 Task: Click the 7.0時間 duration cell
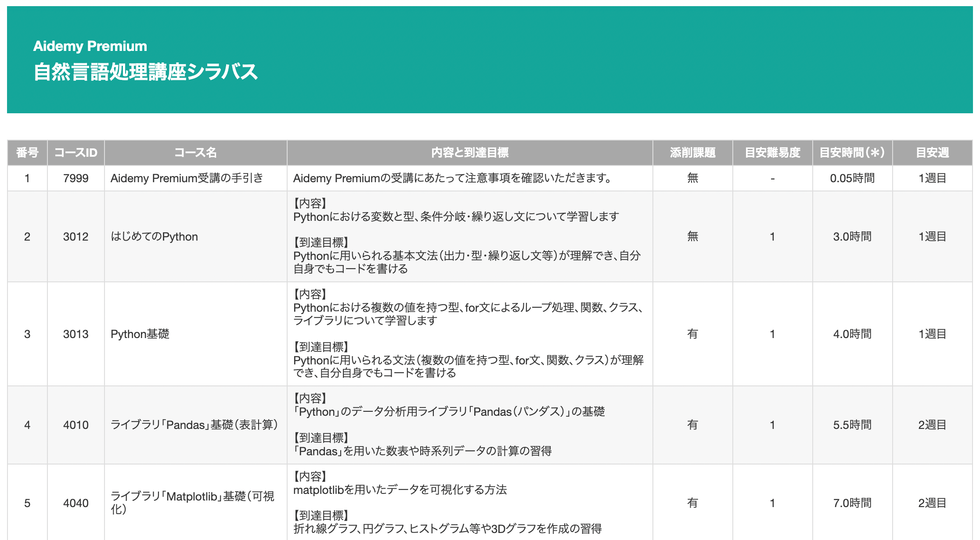pos(853,503)
